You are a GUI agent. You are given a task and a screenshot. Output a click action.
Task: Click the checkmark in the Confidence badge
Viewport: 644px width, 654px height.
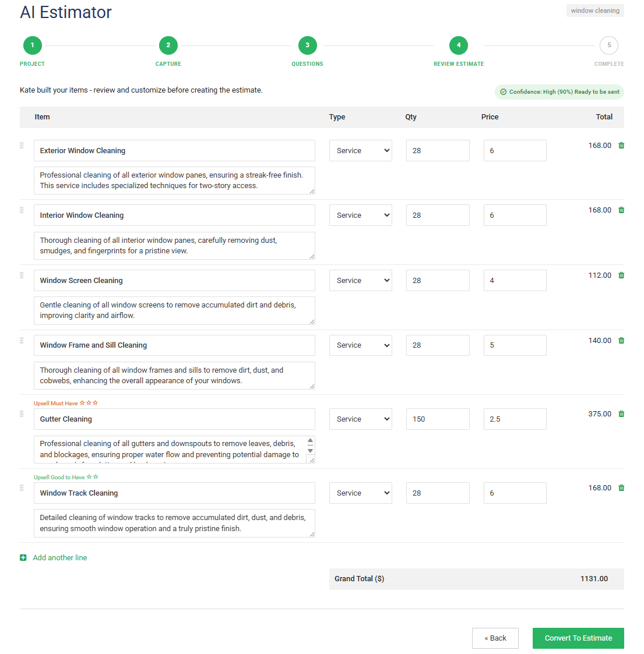coord(502,91)
